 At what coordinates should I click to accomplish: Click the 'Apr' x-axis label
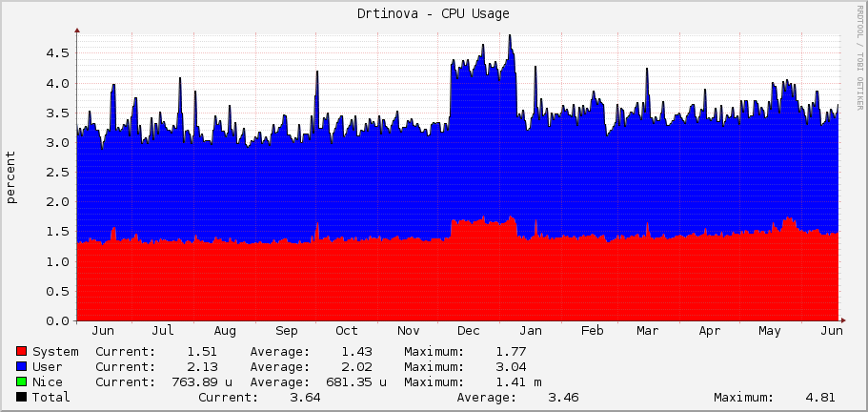[x=709, y=331]
